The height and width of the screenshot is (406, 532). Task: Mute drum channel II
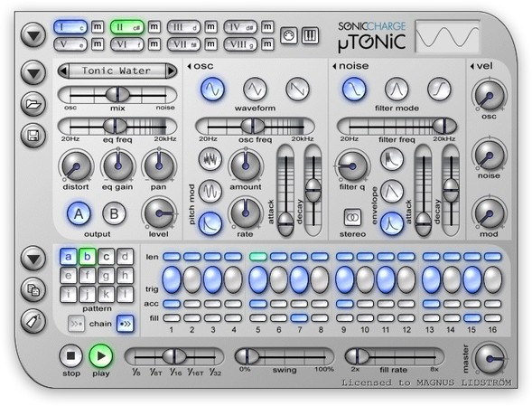point(154,27)
